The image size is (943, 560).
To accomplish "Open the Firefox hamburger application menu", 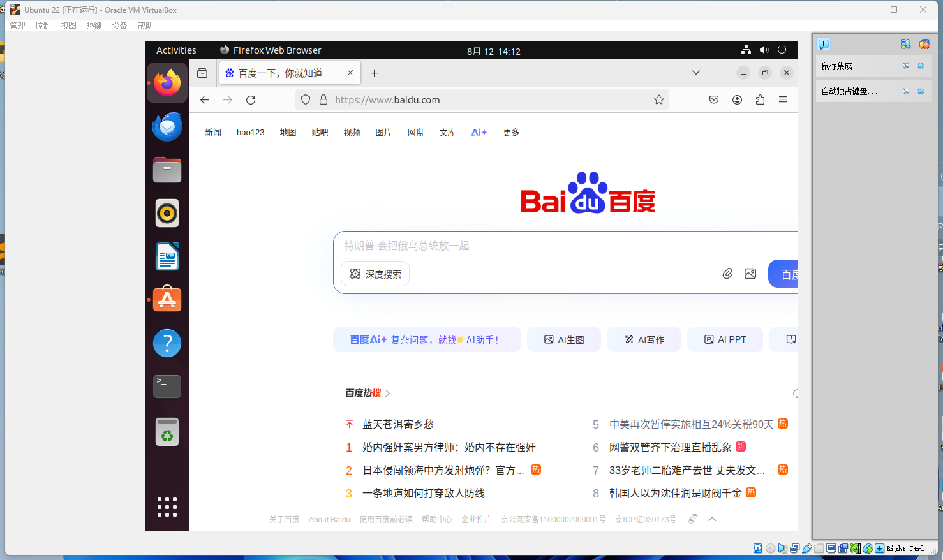I will (x=783, y=100).
